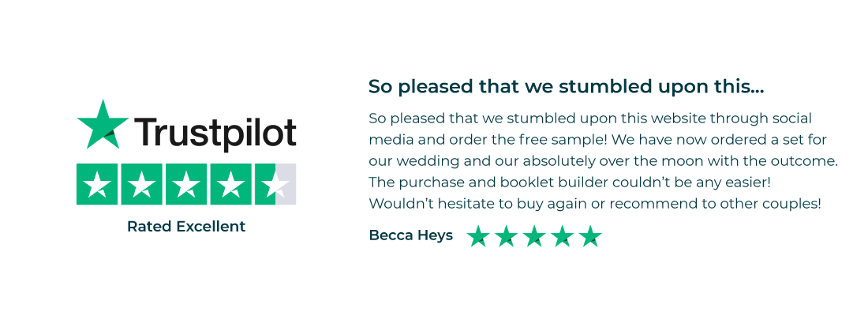Click the half-filled fifth Trustpilot rating box
The image size is (868, 316).
pos(275,184)
